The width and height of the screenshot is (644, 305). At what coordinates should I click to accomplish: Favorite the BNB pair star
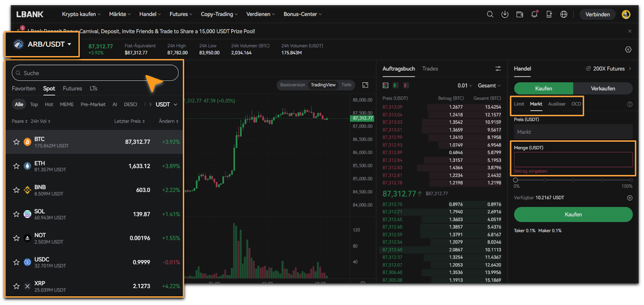[17, 190]
